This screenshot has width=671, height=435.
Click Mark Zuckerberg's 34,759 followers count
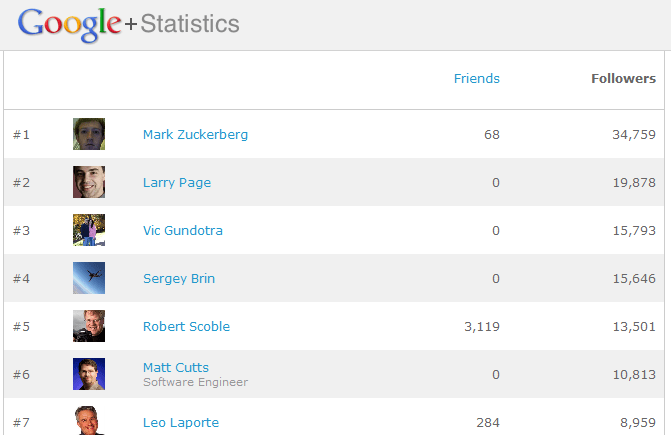[633, 134]
